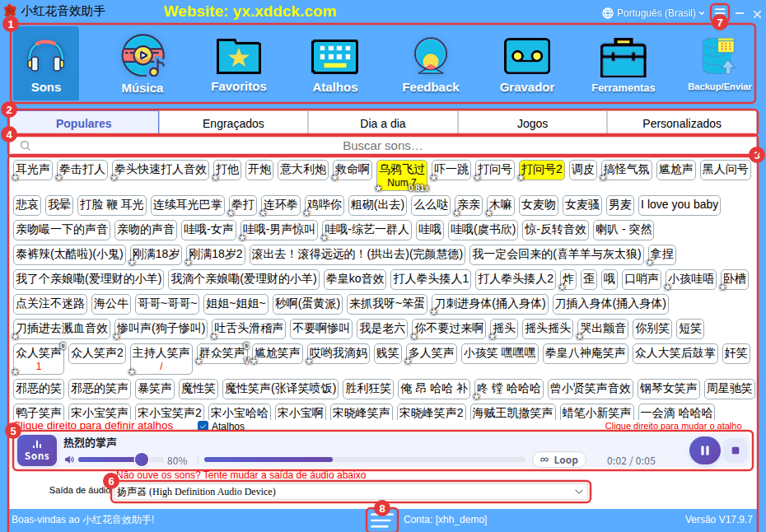This screenshot has width=766, height=532.
Task: Open the Música disc icon
Action: pos(142,63)
